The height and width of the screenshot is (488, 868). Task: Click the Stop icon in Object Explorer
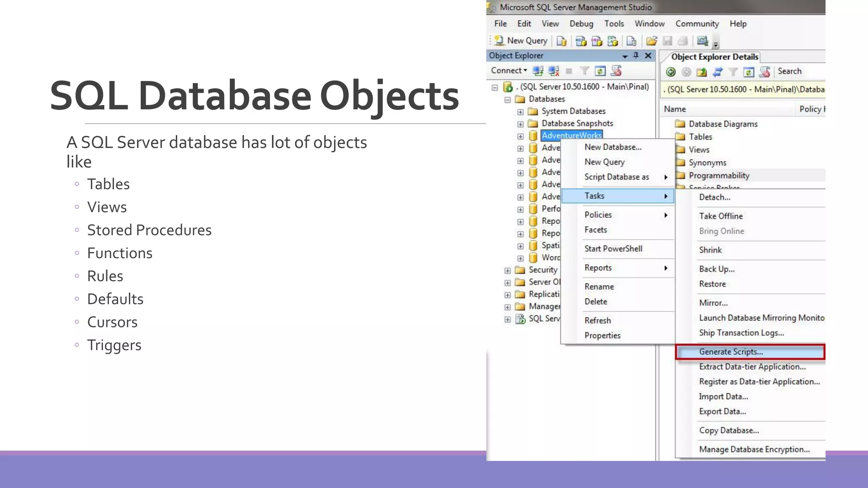click(569, 71)
